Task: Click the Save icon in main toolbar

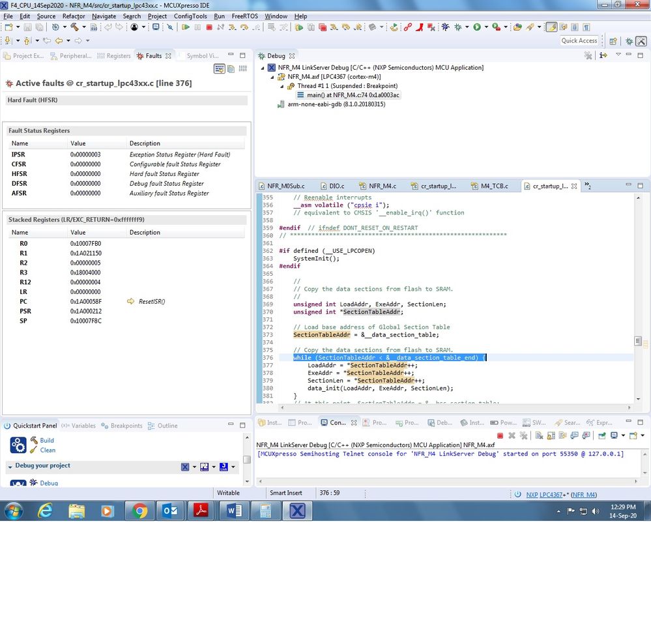Action: coord(27,27)
